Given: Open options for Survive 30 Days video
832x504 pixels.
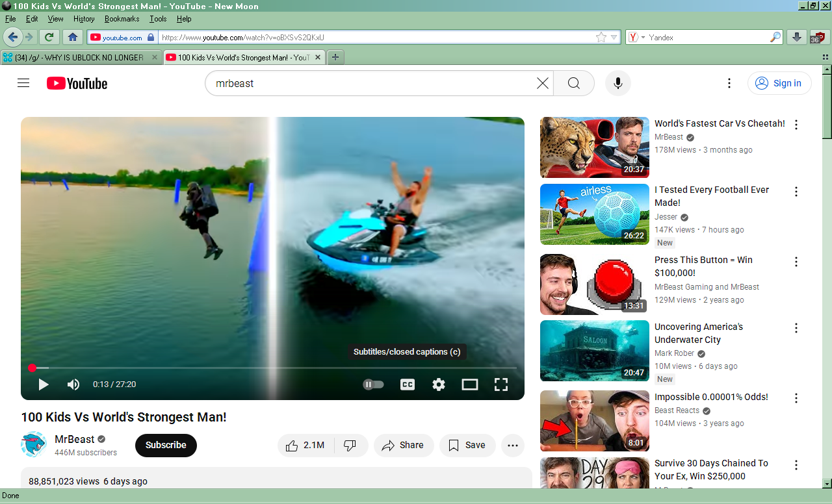Looking at the screenshot, I should click(796, 465).
